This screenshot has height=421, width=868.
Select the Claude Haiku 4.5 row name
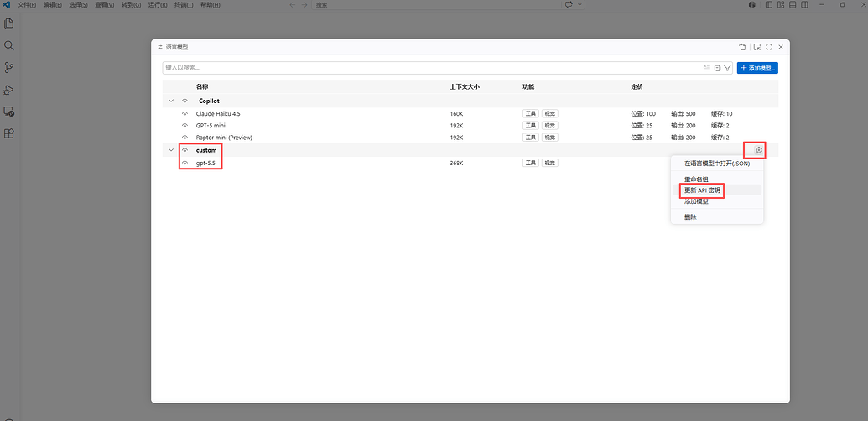coord(218,113)
